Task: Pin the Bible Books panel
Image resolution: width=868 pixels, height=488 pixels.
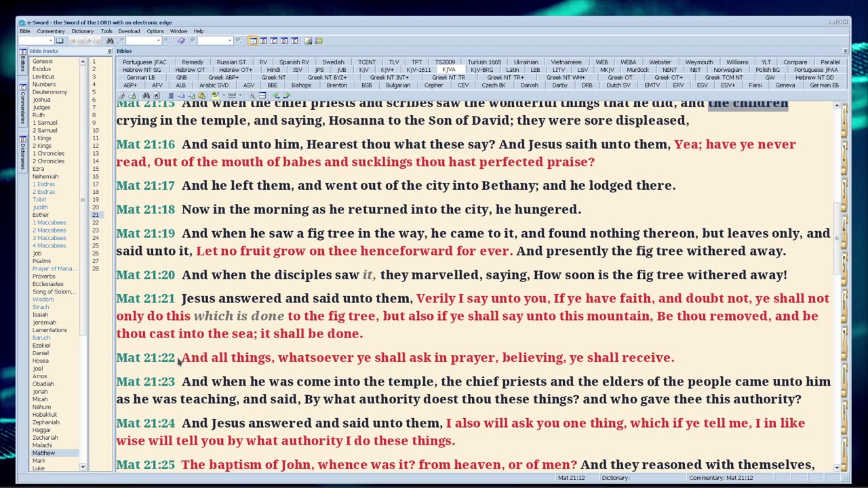Action: pos(109,51)
